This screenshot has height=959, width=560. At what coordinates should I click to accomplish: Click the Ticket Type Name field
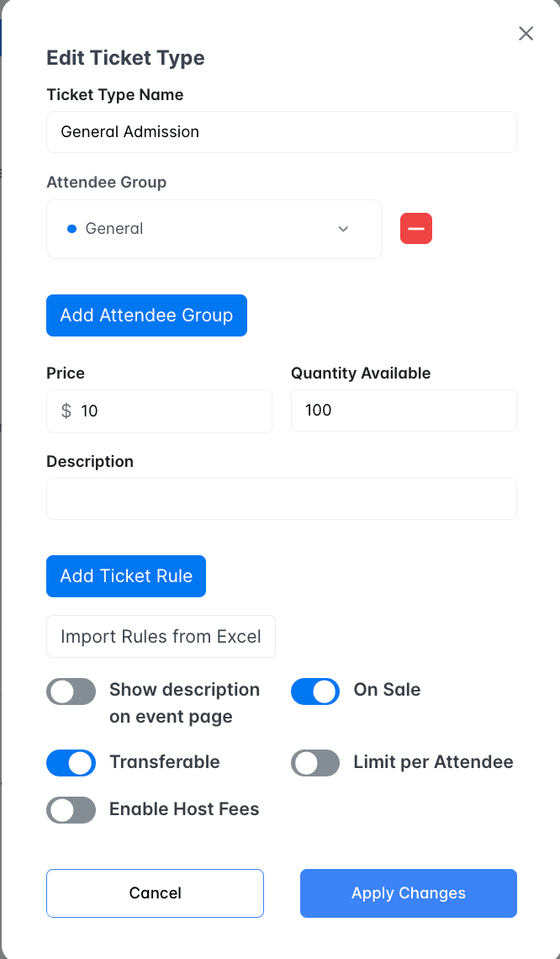pos(281,131)
